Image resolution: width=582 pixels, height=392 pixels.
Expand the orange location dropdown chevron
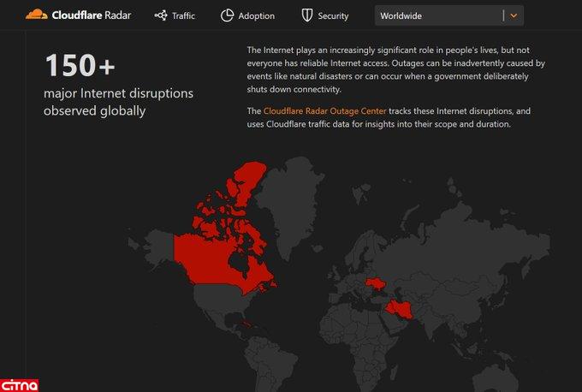[x=514, y=15]
